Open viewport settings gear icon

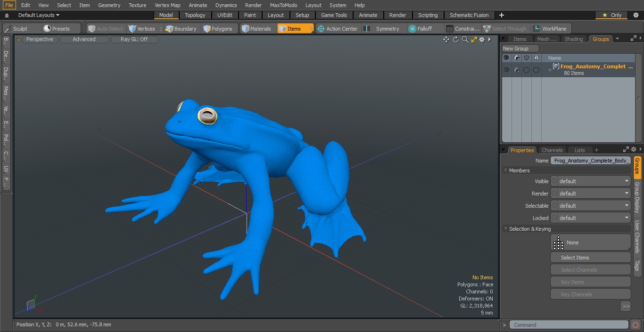482,40
